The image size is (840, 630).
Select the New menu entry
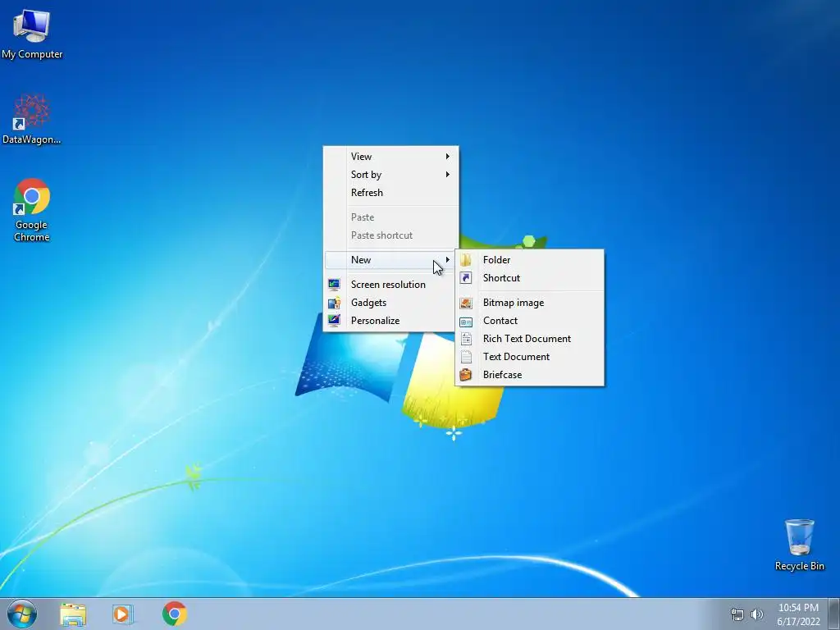[x=390, y=260]
